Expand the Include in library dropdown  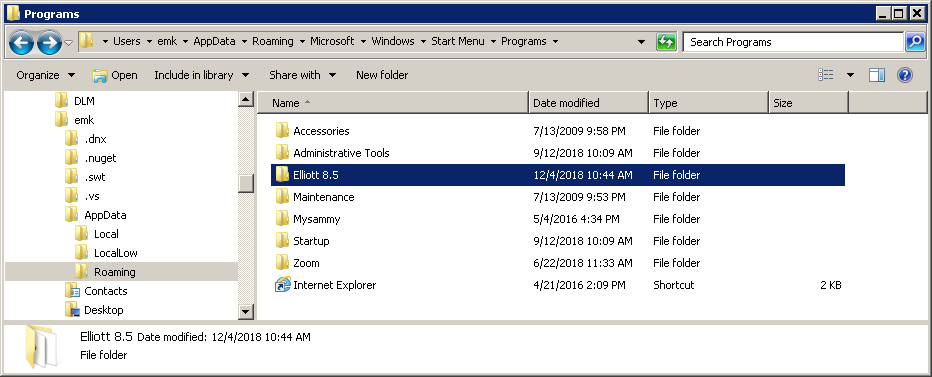pyautogui.click(x=201, y=75)
